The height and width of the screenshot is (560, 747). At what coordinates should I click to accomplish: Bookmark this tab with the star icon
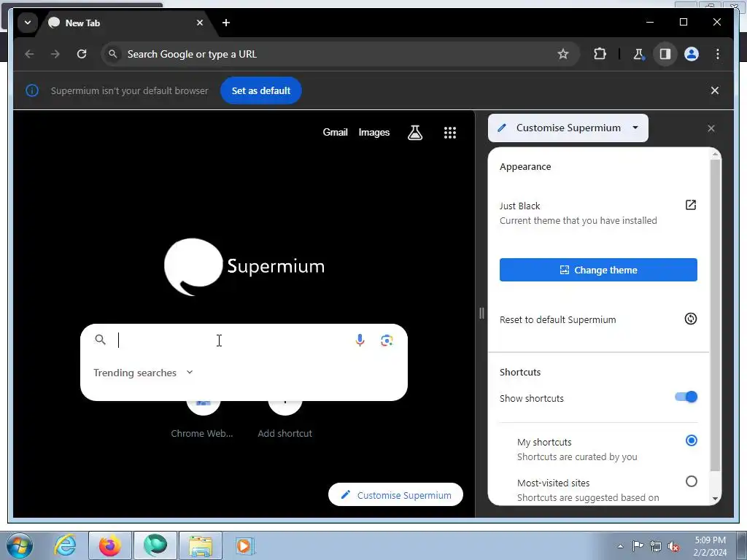(563, 54)
